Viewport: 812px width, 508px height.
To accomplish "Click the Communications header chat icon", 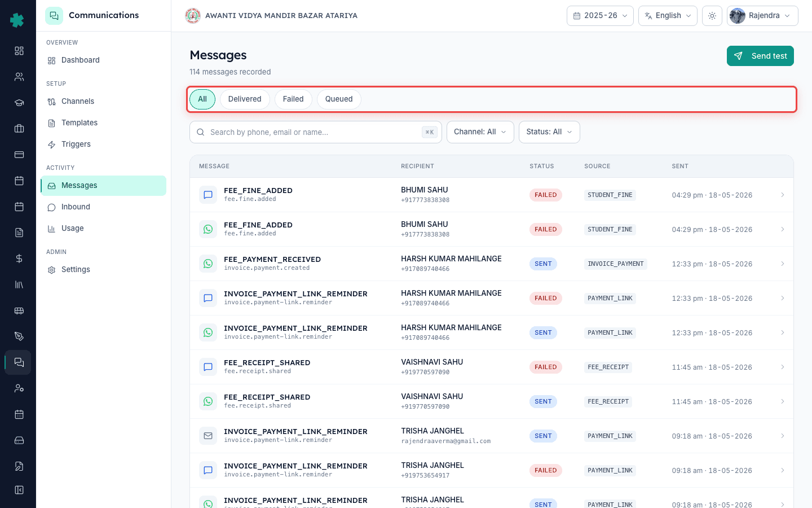I will click(54, 16).
